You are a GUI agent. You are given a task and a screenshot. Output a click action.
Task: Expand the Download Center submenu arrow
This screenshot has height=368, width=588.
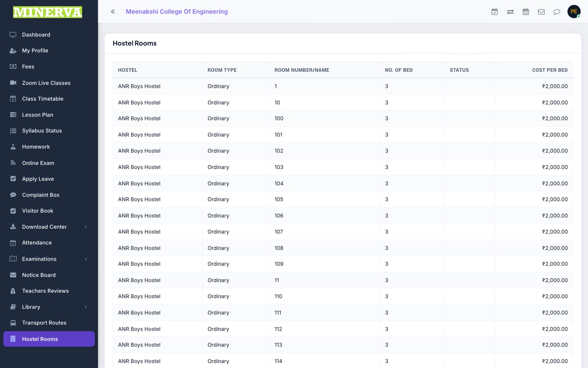[x=86, y=227]
